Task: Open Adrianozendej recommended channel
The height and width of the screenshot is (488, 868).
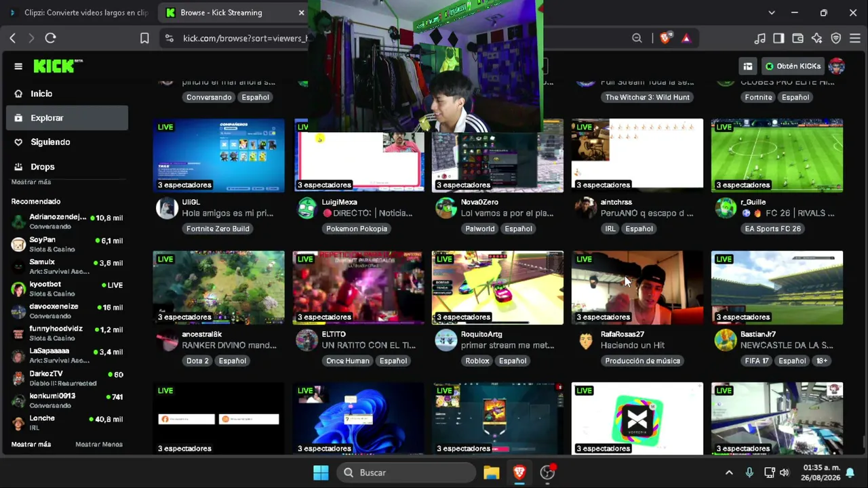Action: coord(67,222)
